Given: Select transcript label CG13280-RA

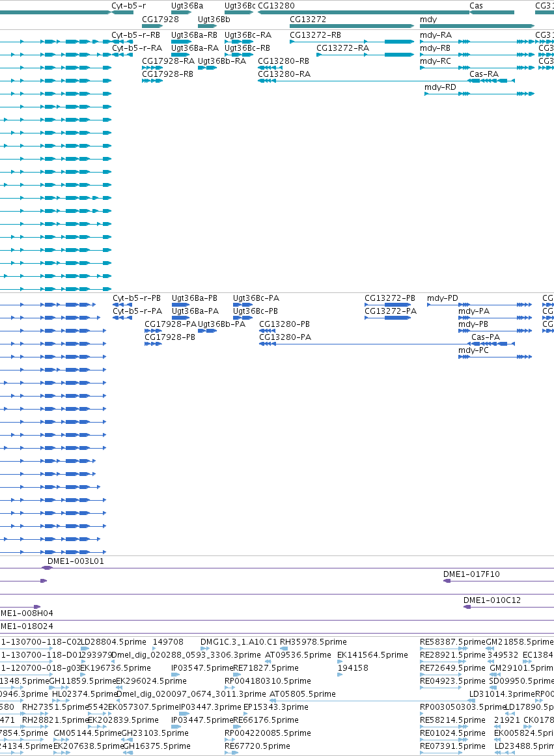Looking at the screenshot, I should click(x=284, y=74).
